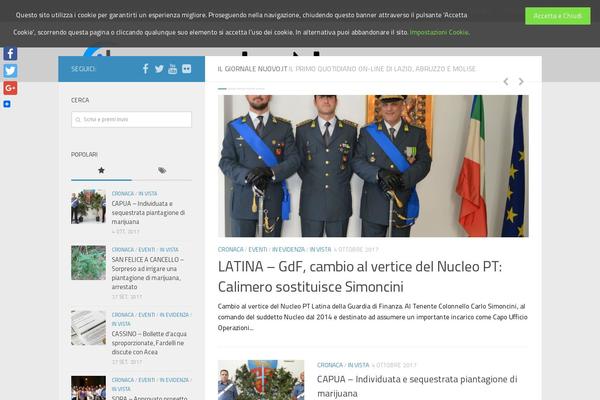Viewport: 600px width, 400px height.
Task: Open CAPUA main list article headline
Action: tap(417, 386)
